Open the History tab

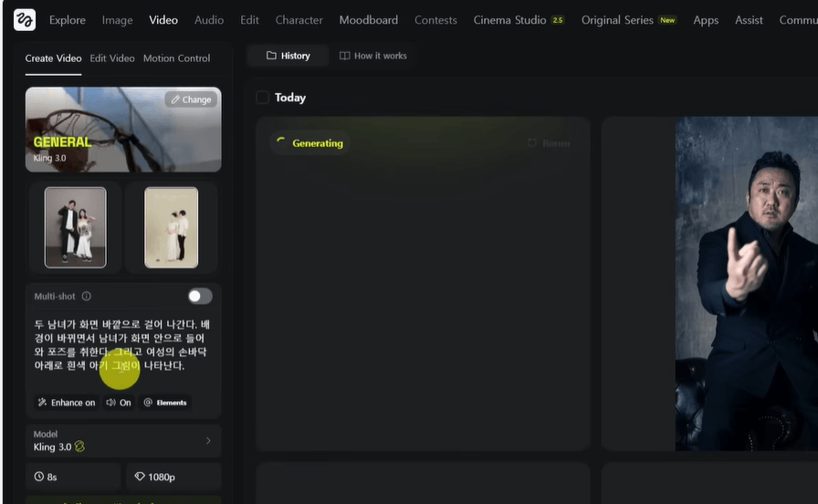(x=288, y=56)
